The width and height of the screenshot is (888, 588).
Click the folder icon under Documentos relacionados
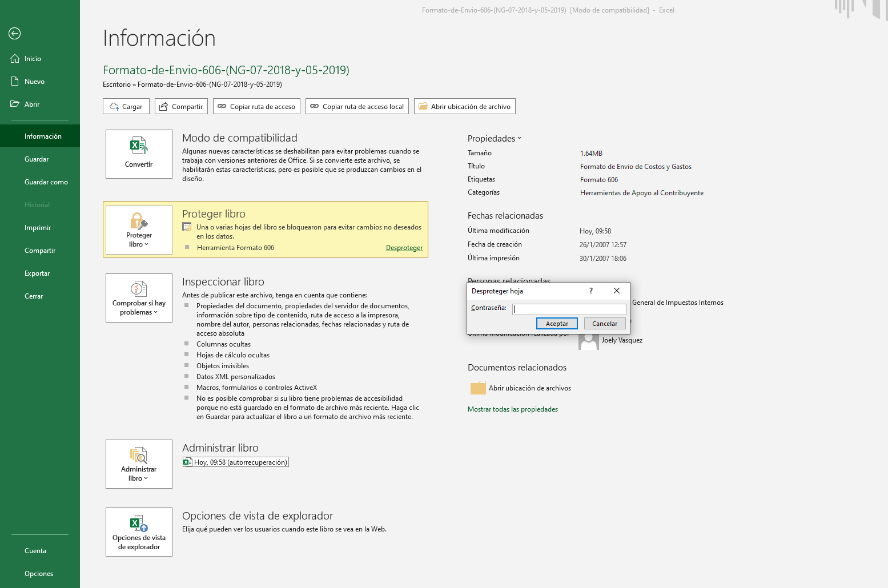(x=478, y=388)
